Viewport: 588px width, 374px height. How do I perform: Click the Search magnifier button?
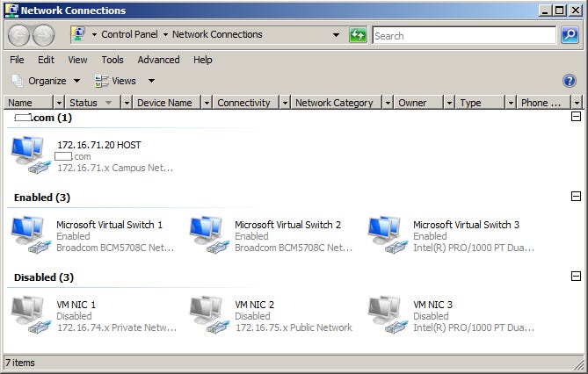570,35
